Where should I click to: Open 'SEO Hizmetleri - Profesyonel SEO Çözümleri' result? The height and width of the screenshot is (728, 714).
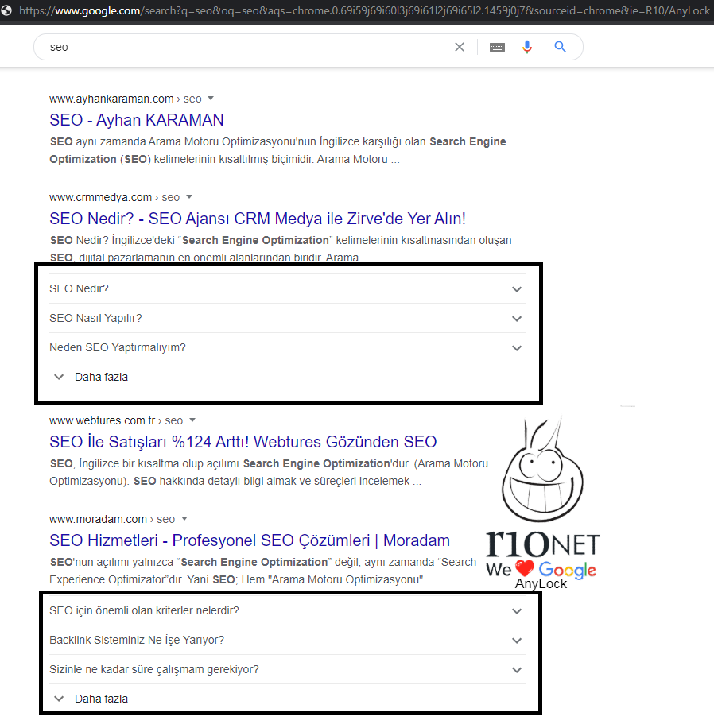click(x=250, y=540)
